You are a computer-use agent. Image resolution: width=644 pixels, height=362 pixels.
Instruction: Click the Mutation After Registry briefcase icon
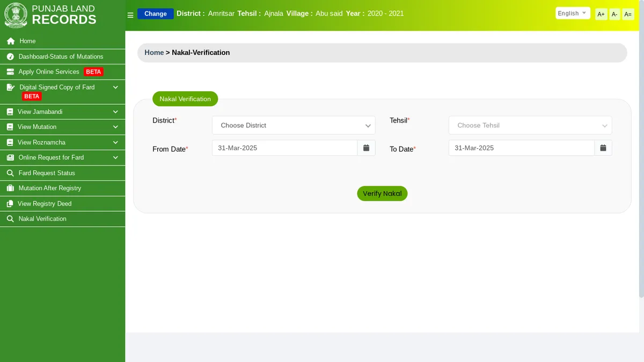[10, 189]
